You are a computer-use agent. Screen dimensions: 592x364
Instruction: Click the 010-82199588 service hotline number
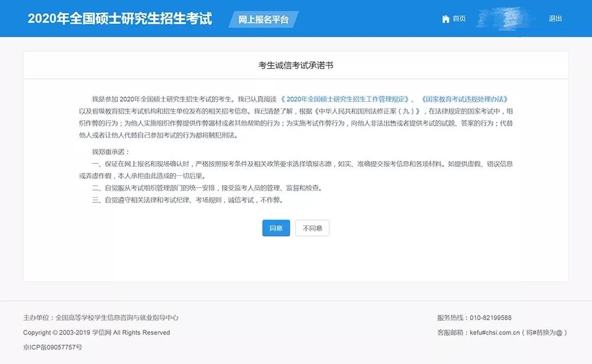tap(491, 318)
